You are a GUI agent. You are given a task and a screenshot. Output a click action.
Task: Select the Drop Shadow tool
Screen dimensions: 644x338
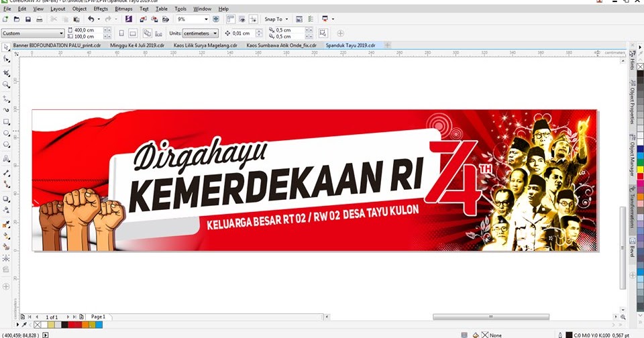[6, 199]
